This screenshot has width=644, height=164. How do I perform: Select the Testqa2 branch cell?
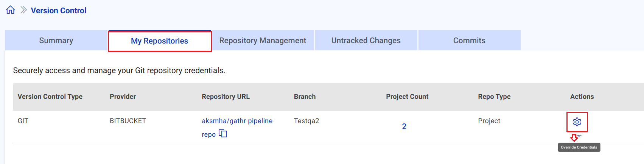tap(306, 121)
